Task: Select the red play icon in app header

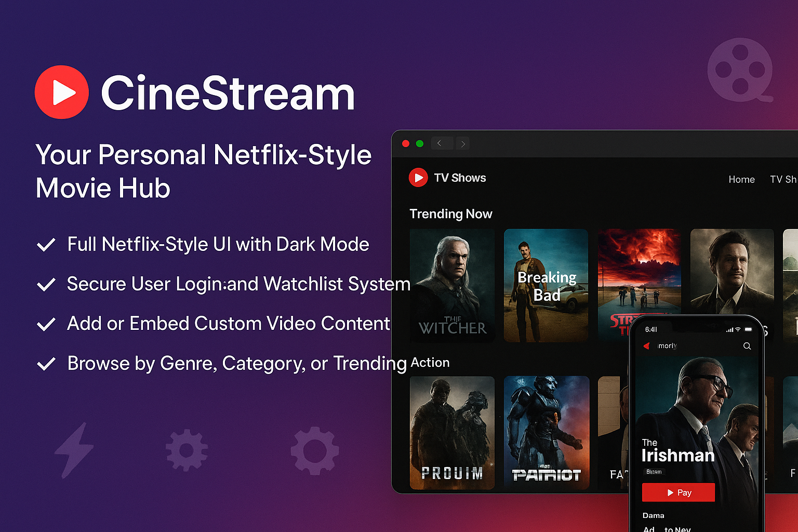Action: coord(418,178)
